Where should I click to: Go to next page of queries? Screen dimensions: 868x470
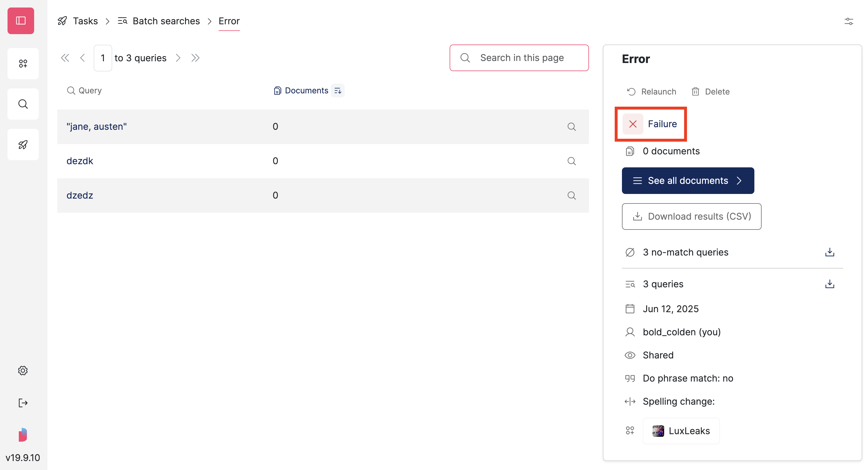(x=178, y=58)
